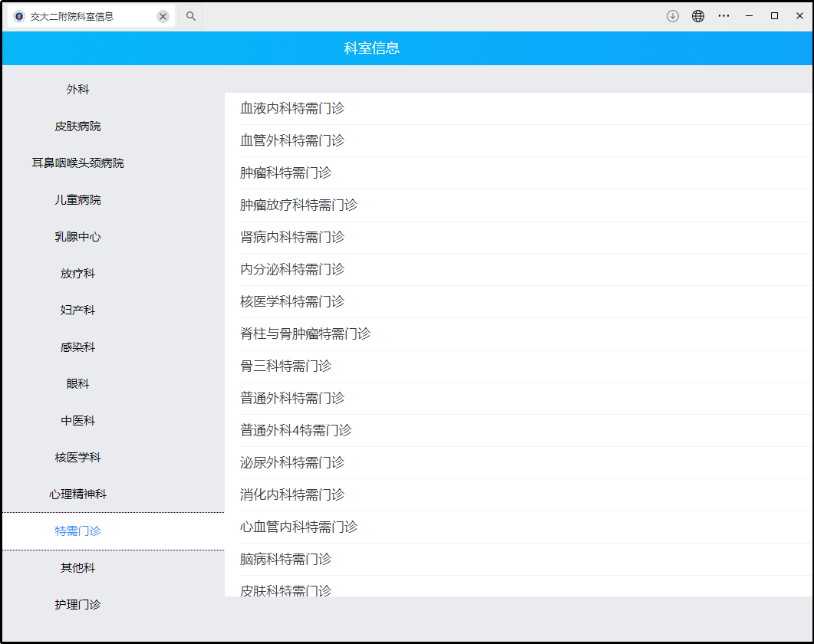Select 脊柱与骨肿瘤特需门诊 entry
The height and width of the screenshot is (644, 814).
click(305, 334)
